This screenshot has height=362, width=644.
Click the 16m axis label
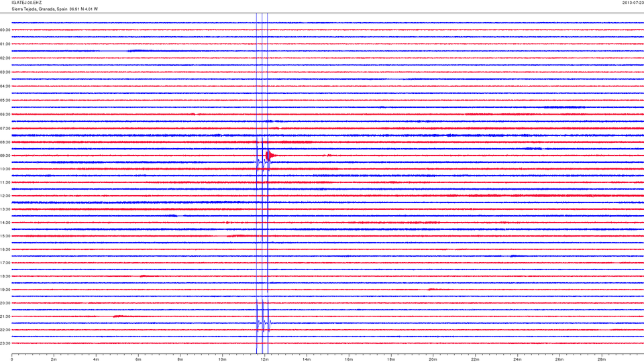point(349,359)
